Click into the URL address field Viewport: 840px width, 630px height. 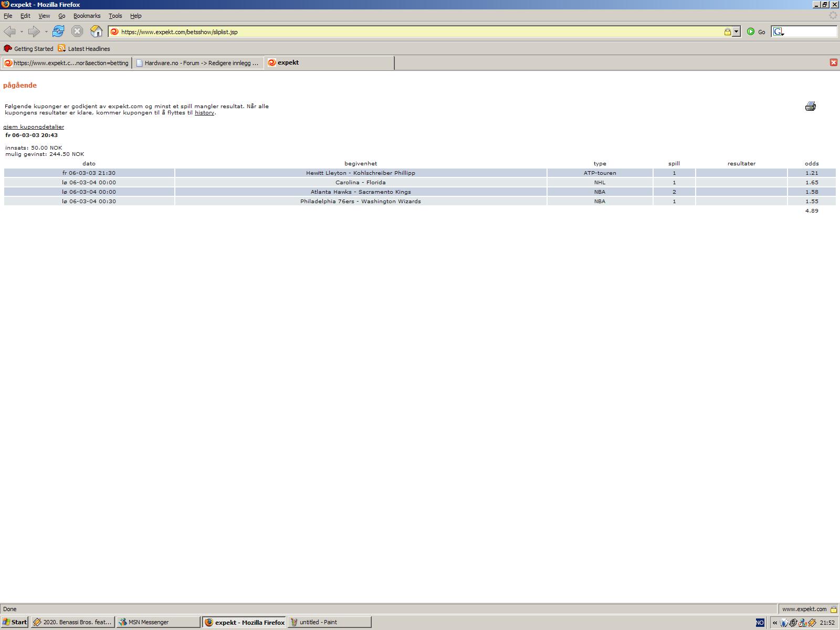420,31
